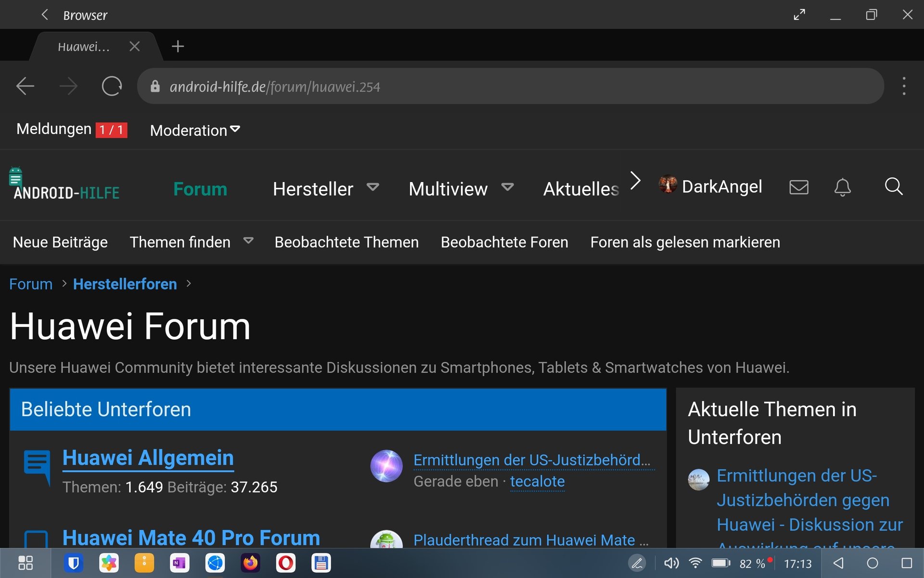Open the orange archive app in taskbar
The width and height of the screenshot is (924, 578).
(x=144, y=563)
